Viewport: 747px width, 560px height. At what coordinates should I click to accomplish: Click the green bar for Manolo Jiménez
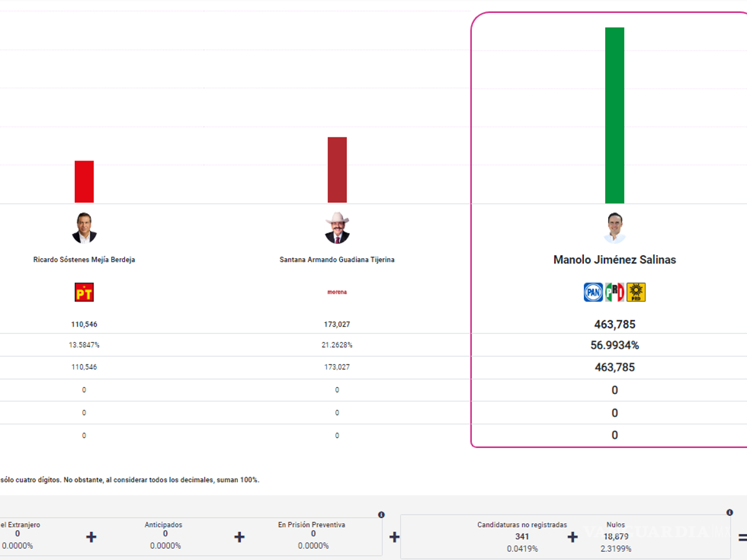pyautogui.click(x=614, y=115)
